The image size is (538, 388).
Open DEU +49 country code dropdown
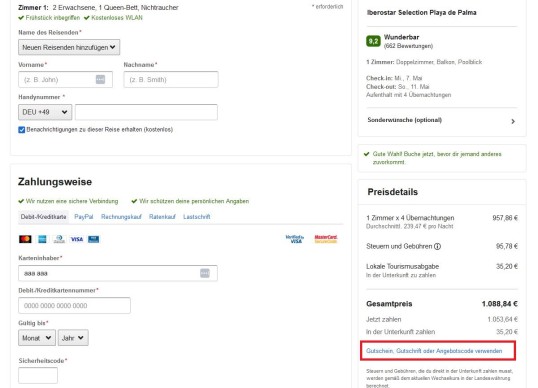[x=45, y=112]
